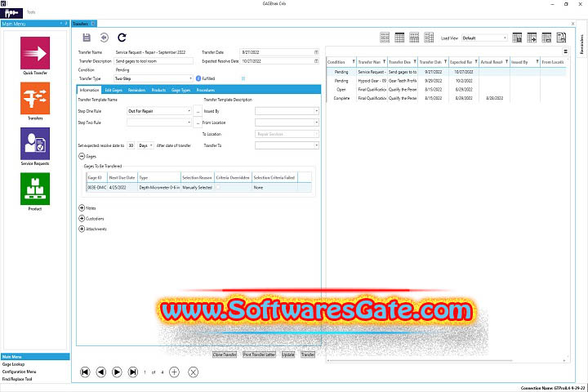Collapse the Gages section

(x=82, y=156)
